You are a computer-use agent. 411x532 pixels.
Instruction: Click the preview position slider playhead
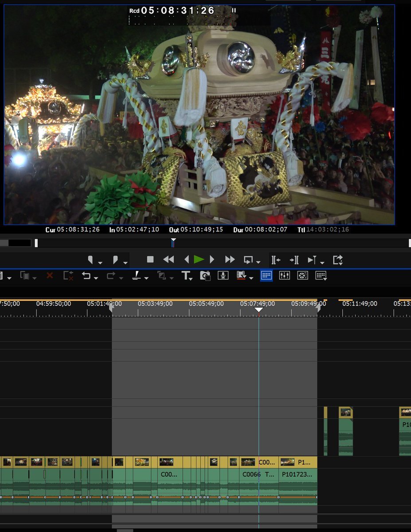(x=173, y=243)
